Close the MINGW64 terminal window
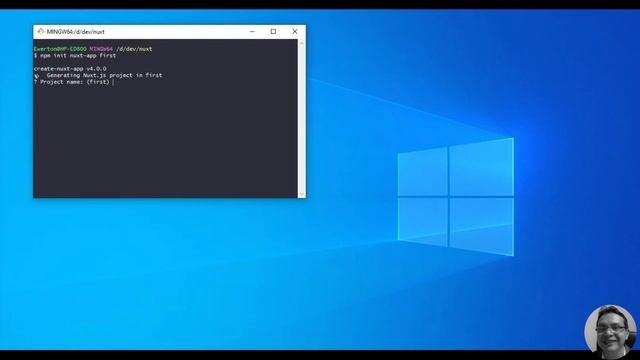Viewport: 640px width, 360px height. tap(295, 31)
